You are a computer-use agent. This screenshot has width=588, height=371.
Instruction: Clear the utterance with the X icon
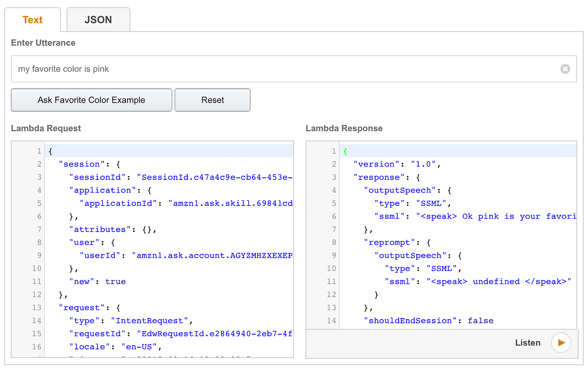pyautogui.click(x=565, y=69)
